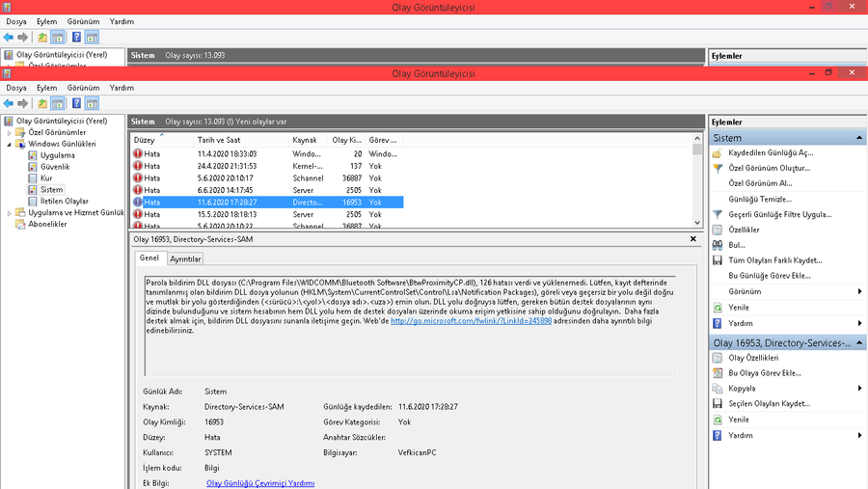Save all events with Tüm Olayları Farklı Kaydet

click(x=774, y=260)
